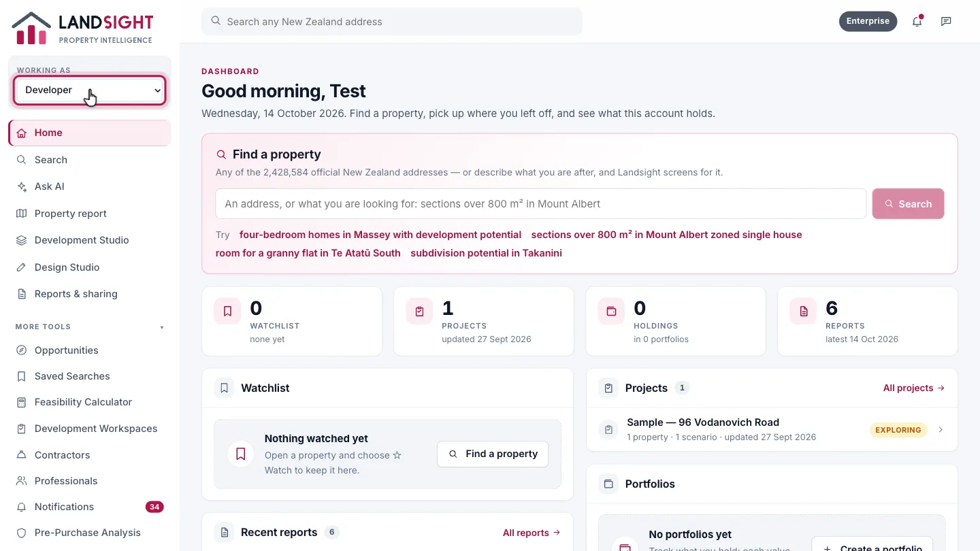Screen dimensions: 980x551
Task: Open Opportunities in the sidebar
Action: (x=90, y=350)
